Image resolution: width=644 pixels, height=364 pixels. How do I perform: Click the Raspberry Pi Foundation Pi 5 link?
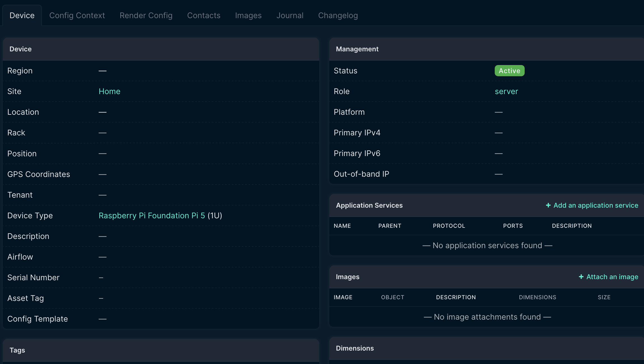(x=152, y=216)
